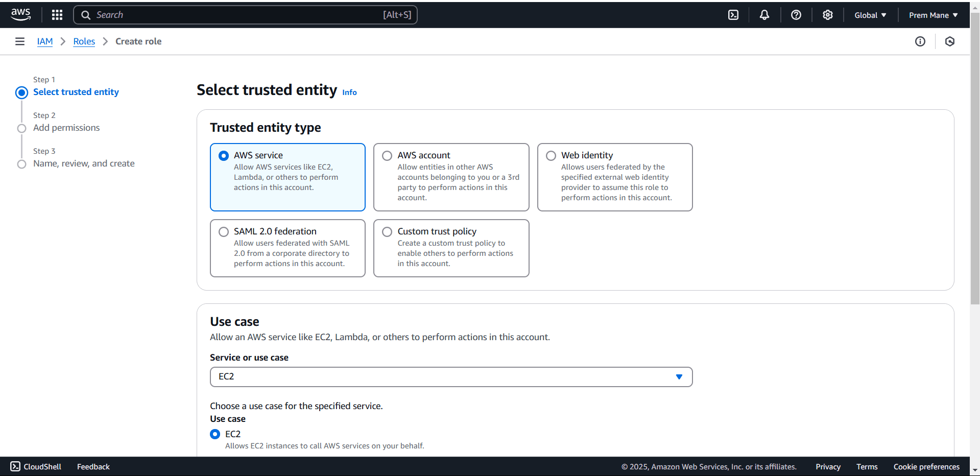
Task: Open the help question mark menu
Action: [796, 15]
